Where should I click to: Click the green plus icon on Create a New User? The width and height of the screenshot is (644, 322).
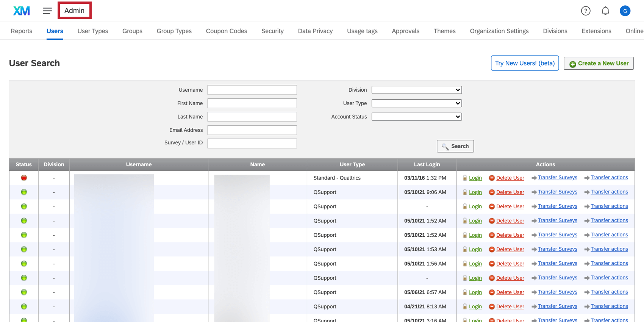click(572, 64)
